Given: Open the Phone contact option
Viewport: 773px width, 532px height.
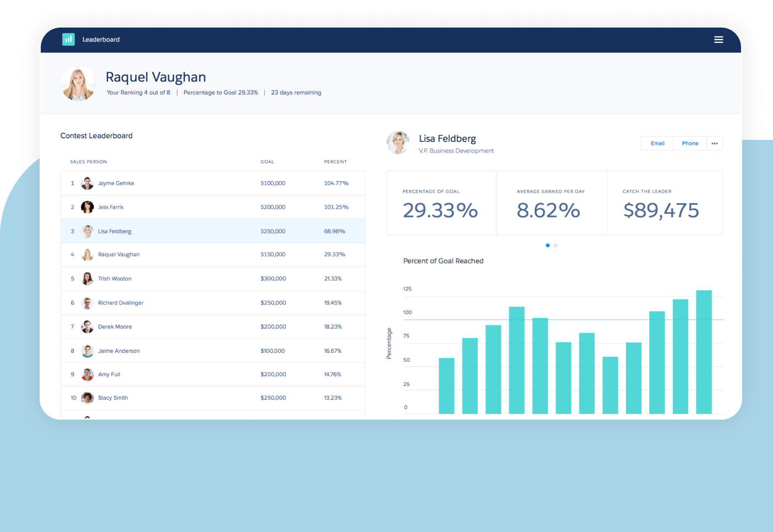Looking at the screenshot, I should (x=690, y=143).
